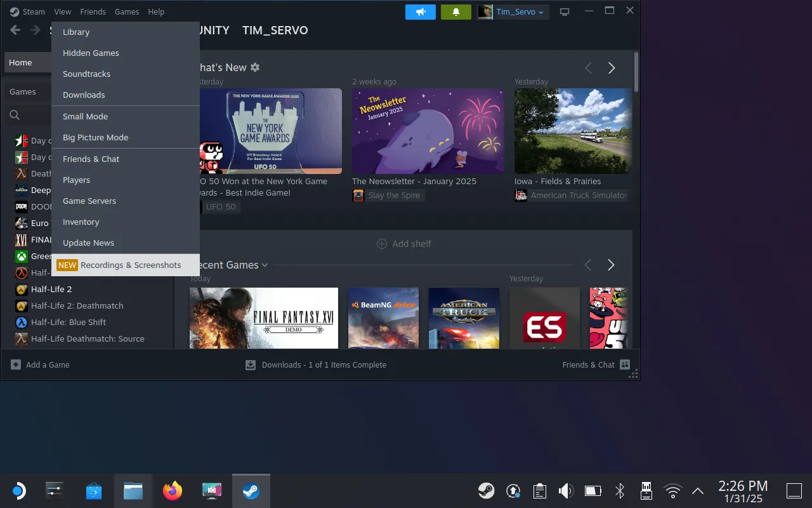Screen dimensions: 812x508
Task: Open the Steam icon in the system tray
Action: tap(486, 491)
